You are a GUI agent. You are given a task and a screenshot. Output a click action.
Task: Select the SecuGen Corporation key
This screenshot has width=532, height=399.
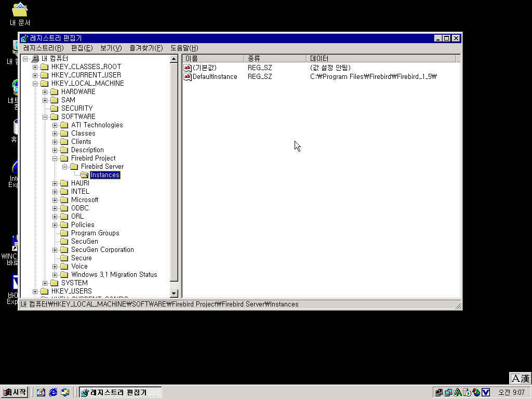(x=102, y=250)
